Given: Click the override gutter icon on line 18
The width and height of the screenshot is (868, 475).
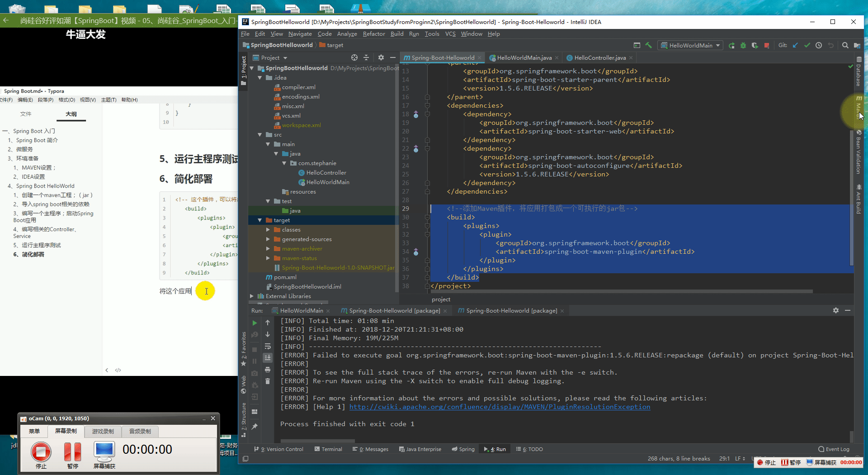Looking at the screenshot, I should 416,114.
